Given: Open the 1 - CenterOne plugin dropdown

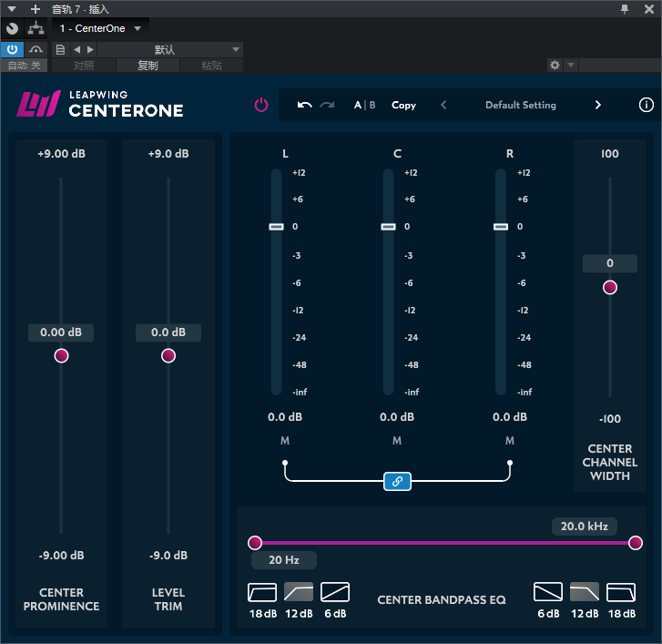Looking at the screenshot, I should click(100, 28).
